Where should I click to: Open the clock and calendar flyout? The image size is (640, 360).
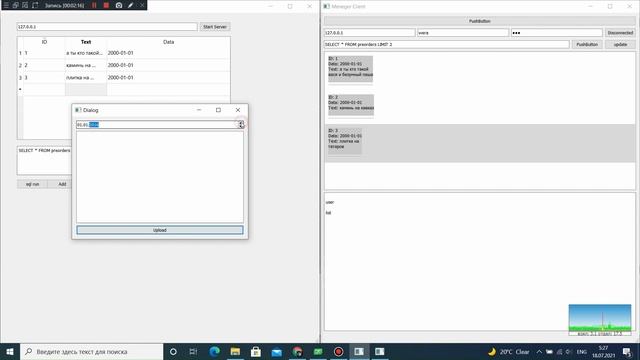pyautogui.click(x=603, y=351)
